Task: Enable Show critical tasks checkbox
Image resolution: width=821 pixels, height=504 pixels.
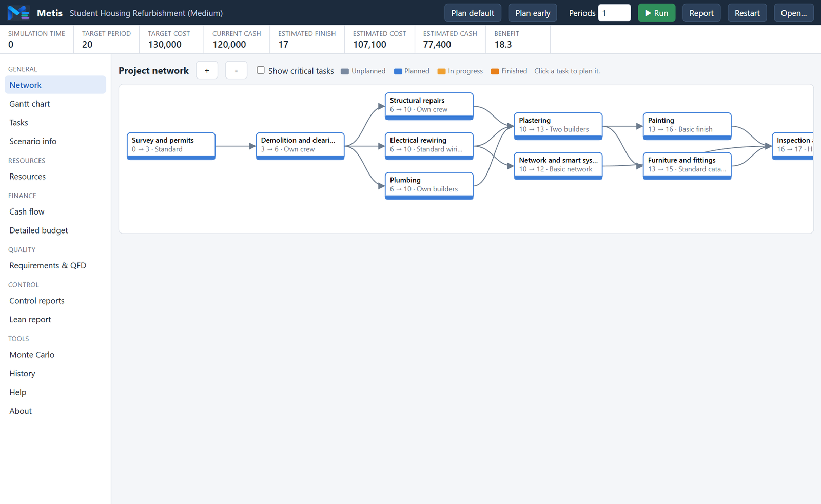Action: point(261,70)
